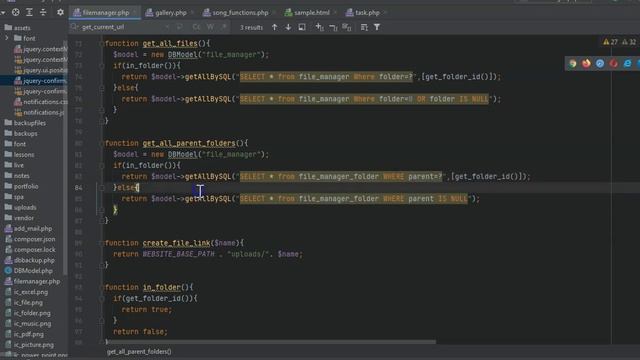Click the search magnifier icon in find bar

[x=74, y=27]
